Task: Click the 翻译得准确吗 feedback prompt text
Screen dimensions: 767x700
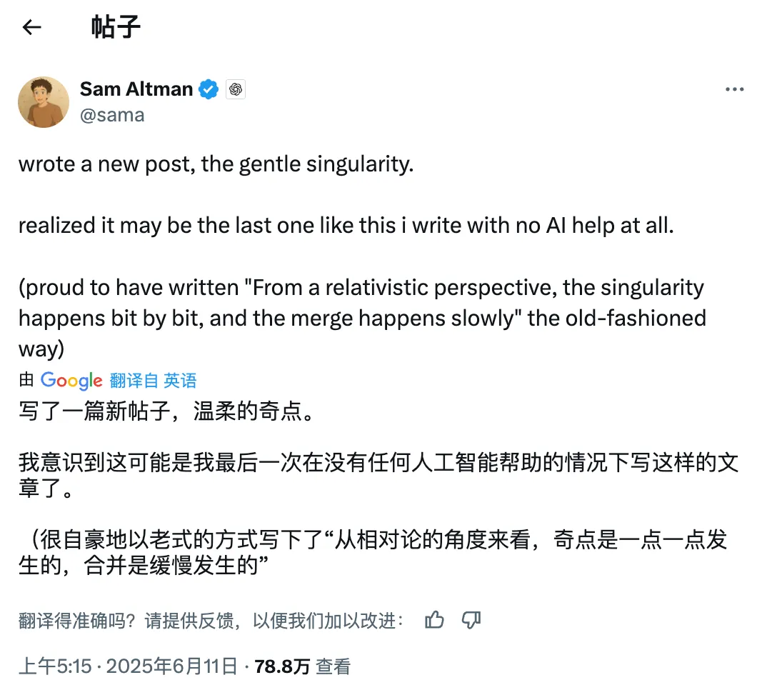Action: [211, 621]
